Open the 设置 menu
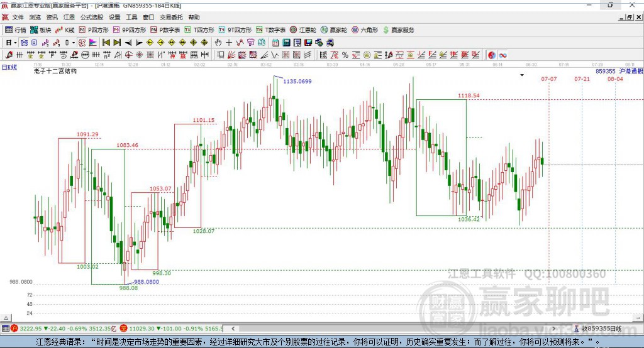Image resolution: width=644 pixels, height=348 pixels. tap(114, 17)
